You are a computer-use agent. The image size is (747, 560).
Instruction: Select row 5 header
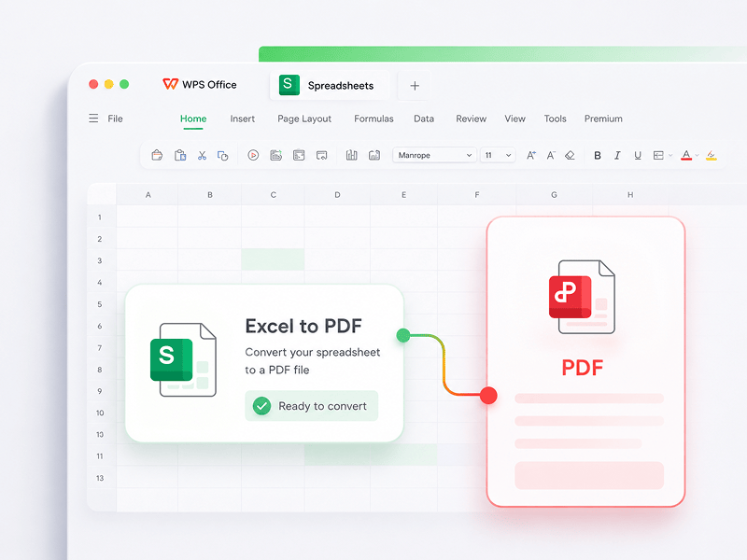100,304
